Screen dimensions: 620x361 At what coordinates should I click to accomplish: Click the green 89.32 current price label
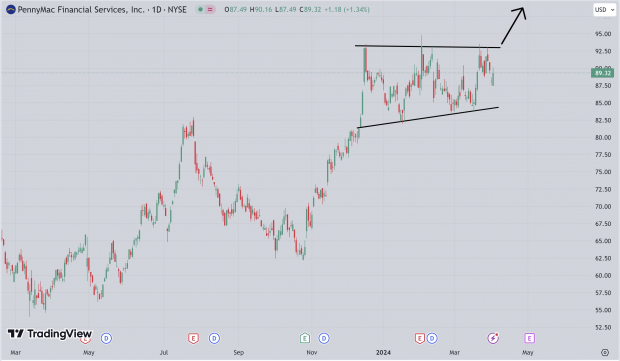click(x=603, y=73)
